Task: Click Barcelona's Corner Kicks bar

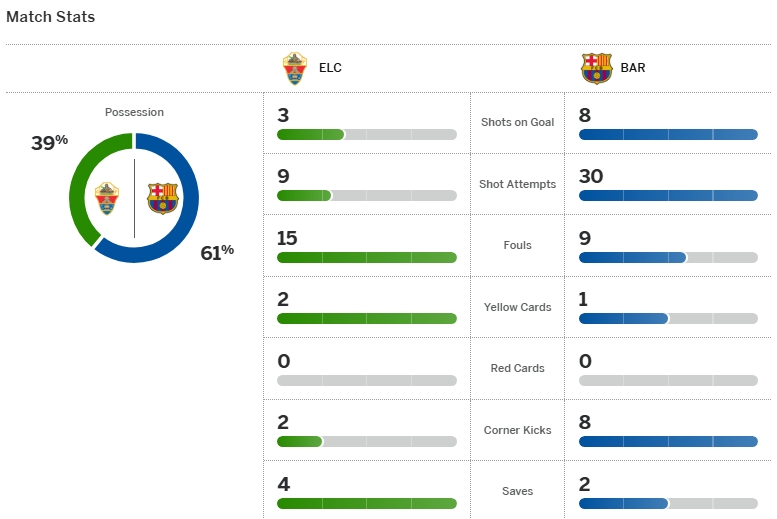Action: point(668,441)
